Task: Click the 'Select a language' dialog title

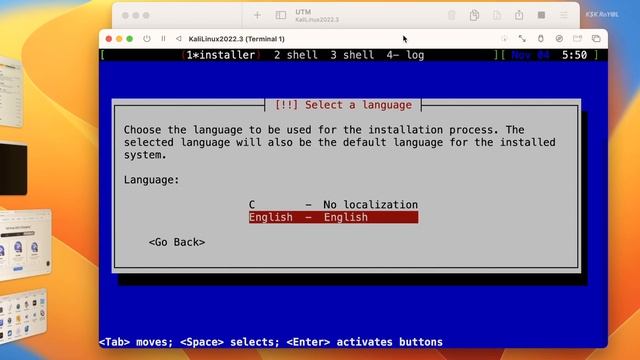Action: pos(343,105)
